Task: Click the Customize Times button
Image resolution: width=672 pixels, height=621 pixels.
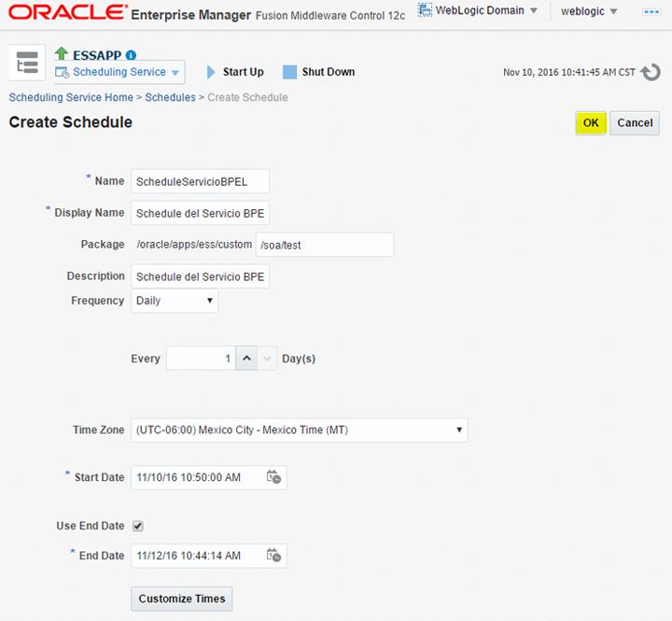Action: [182, 599]
